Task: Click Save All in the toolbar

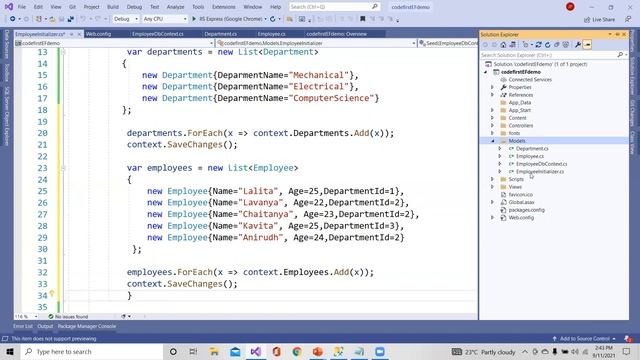Action: coord(70,19)
